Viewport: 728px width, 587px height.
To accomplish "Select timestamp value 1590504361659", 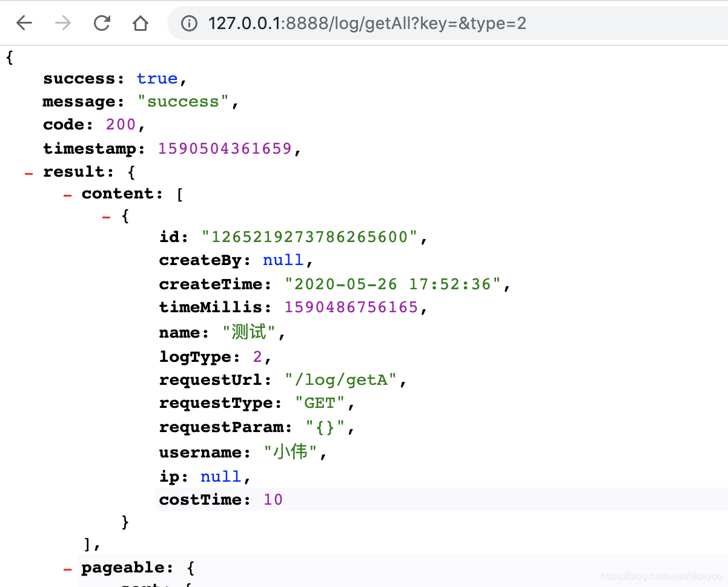I will coord(225,148).
